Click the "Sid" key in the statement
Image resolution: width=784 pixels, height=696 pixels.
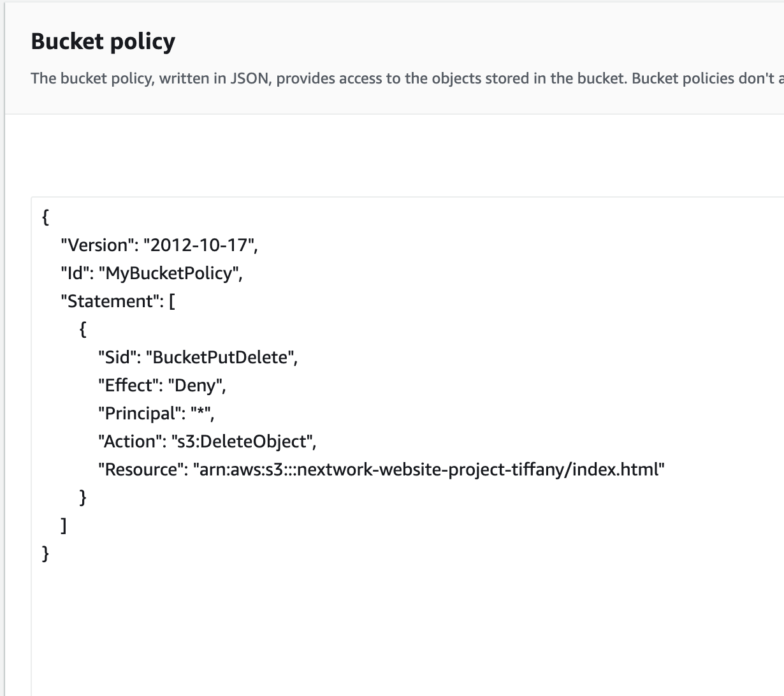(119, 358)
